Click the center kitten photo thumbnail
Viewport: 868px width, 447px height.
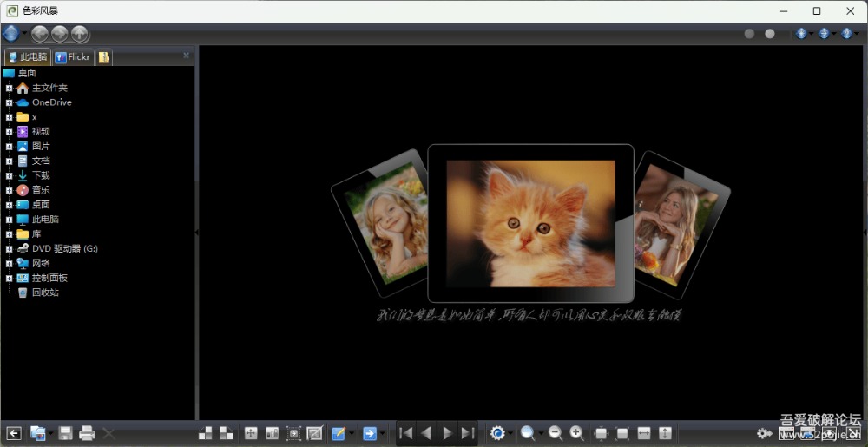(530, 222)
